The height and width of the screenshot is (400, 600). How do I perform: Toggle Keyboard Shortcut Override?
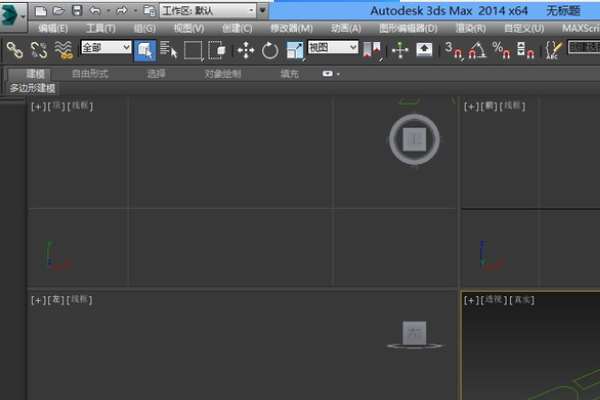424,50
